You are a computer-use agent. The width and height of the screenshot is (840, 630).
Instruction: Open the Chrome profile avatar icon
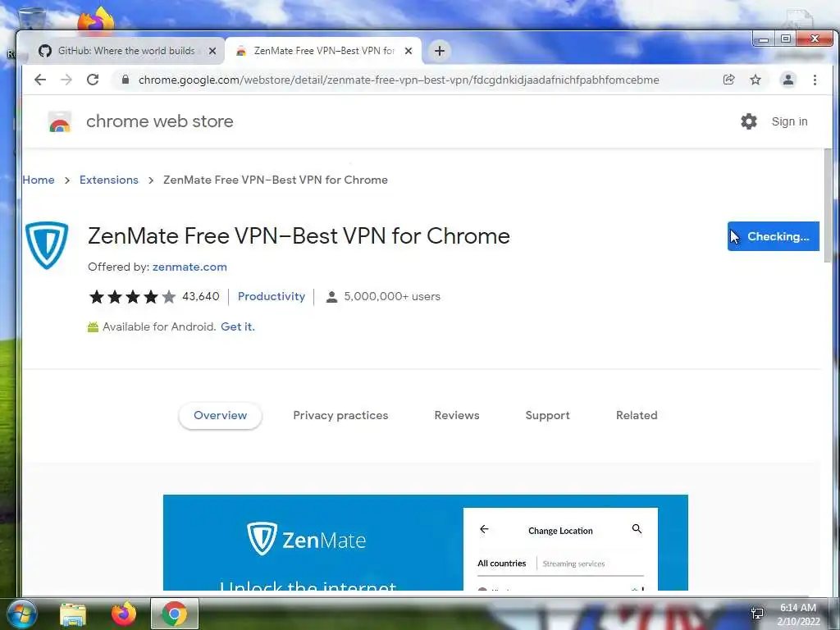coord(788,80)
